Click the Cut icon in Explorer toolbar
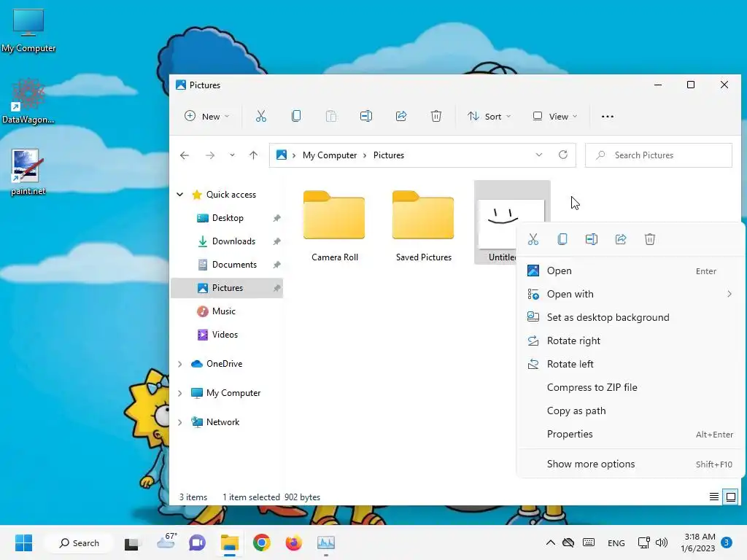747x560 pixels. coord(260,116)
